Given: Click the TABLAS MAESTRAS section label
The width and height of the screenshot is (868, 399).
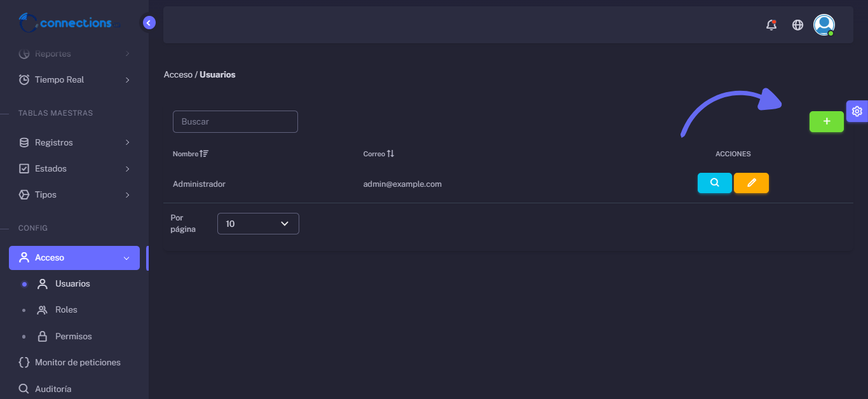Looking at the screenshot, I should pos(56,113).
